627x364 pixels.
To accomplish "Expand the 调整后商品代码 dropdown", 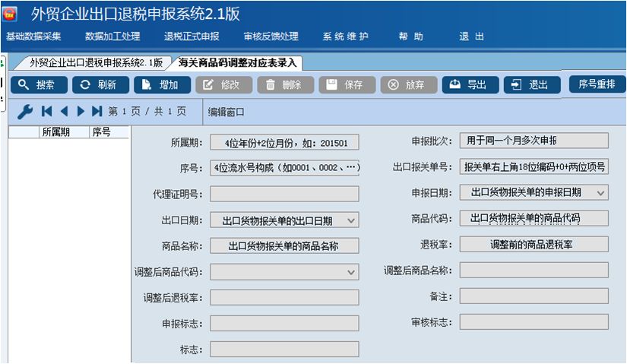I will [350, 272].
